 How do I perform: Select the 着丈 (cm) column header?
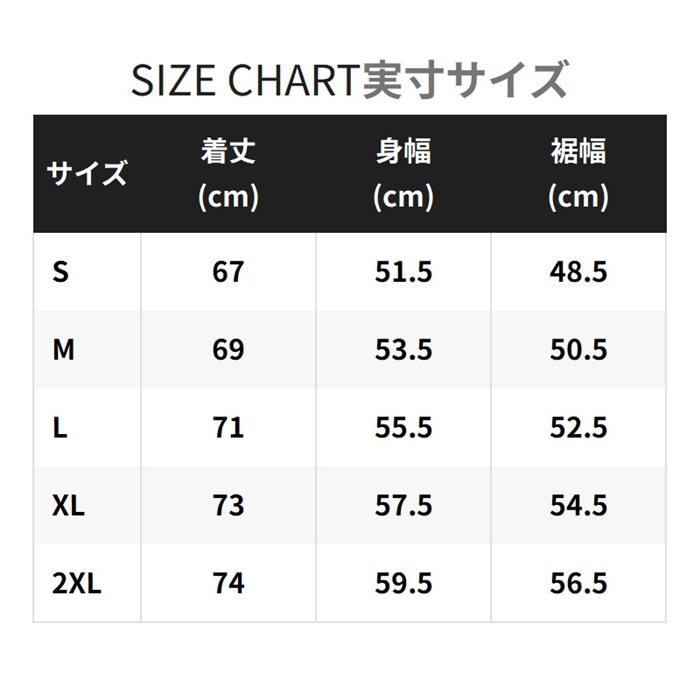tap(228, 174)
